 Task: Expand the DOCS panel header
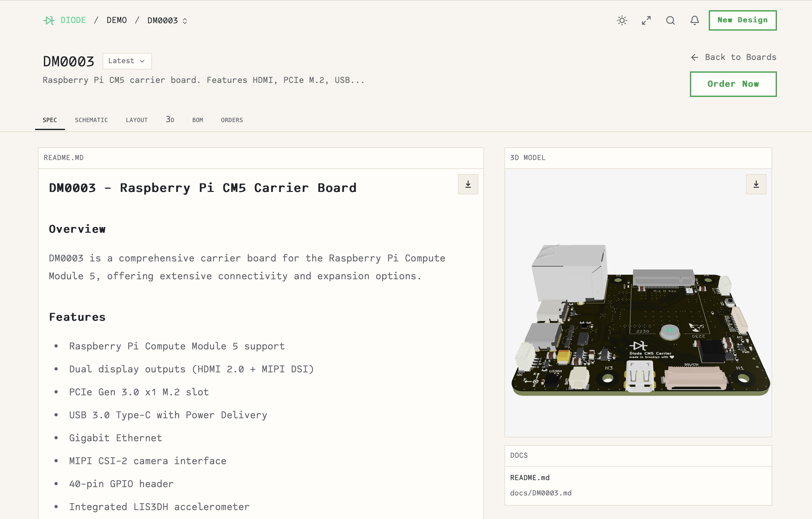click(x=518, y=456)
